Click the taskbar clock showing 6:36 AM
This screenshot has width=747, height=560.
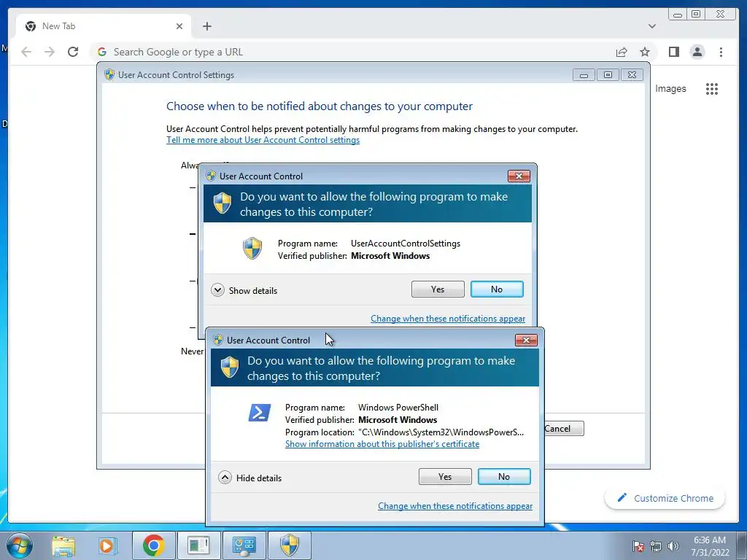click(710, 546)
